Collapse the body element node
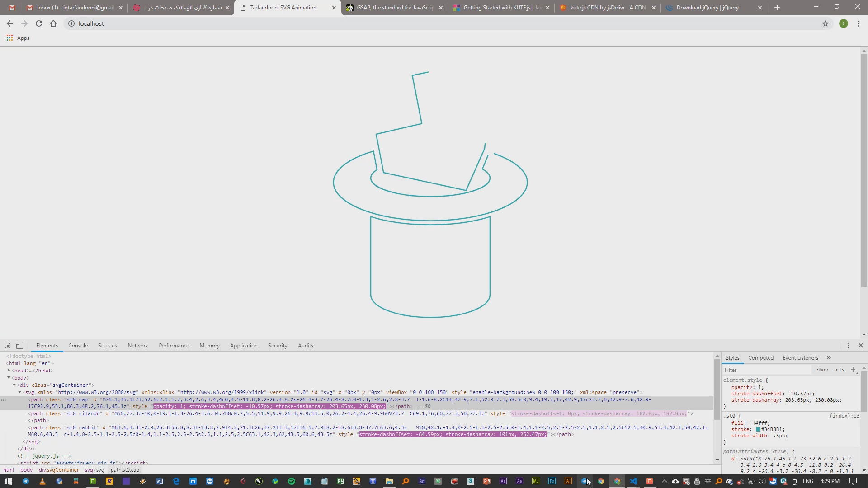The width and height of the screenshot is (868, 488). [9, 378]
